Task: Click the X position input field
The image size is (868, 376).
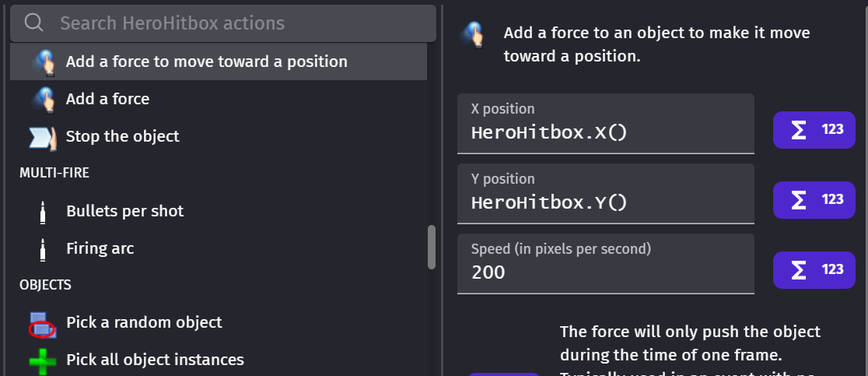Action: click(x=605, y=132)
